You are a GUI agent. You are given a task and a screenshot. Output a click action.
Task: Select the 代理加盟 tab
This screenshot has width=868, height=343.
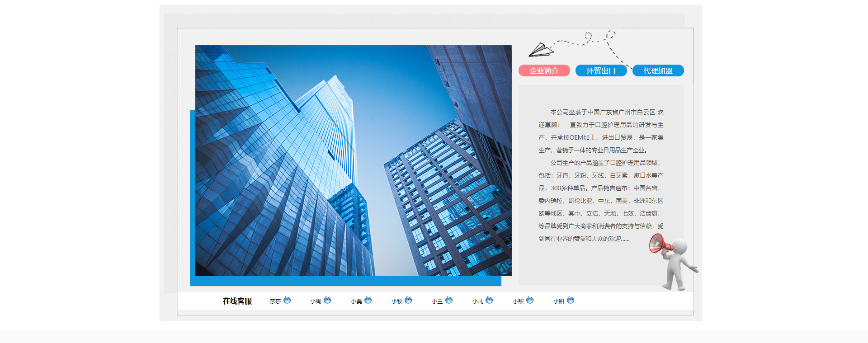pyautogui.click(x=658, y=71)
